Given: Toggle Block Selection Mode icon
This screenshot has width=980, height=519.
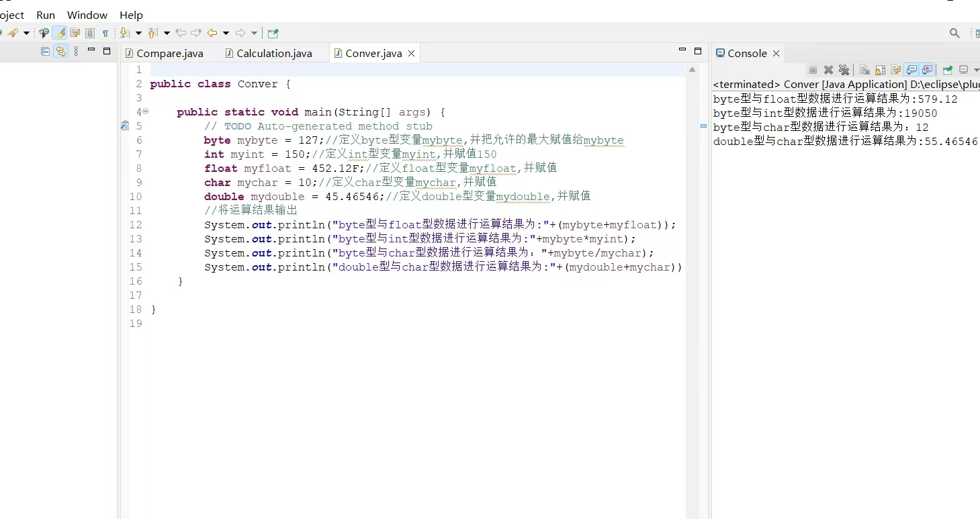Looking at the screenshot, I should pos(90,33).
